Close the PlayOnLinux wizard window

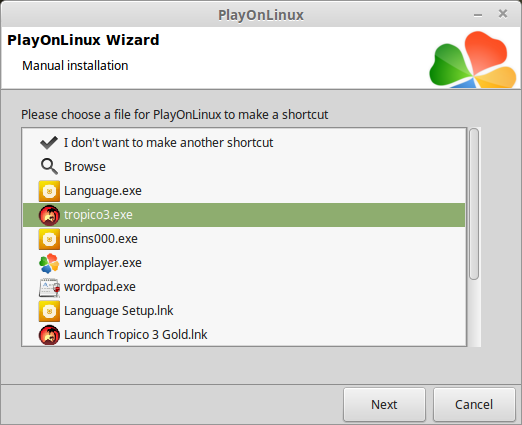click(503, 14)
